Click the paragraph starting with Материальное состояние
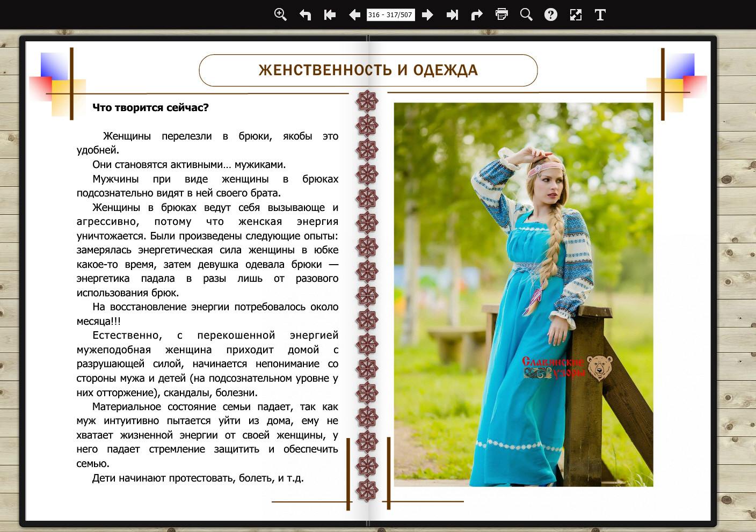Viewport: 756px width, 532px height. (207, 435)
